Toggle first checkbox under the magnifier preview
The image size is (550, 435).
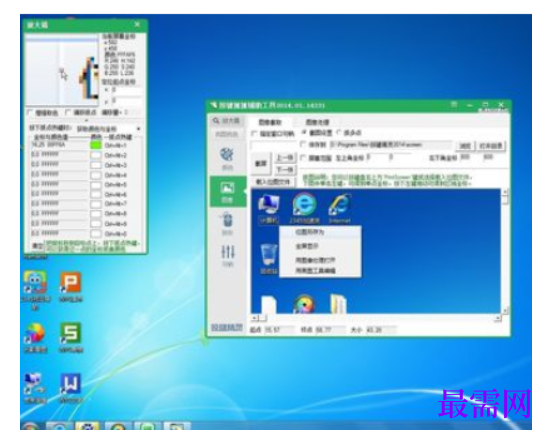tap(31, 112)
